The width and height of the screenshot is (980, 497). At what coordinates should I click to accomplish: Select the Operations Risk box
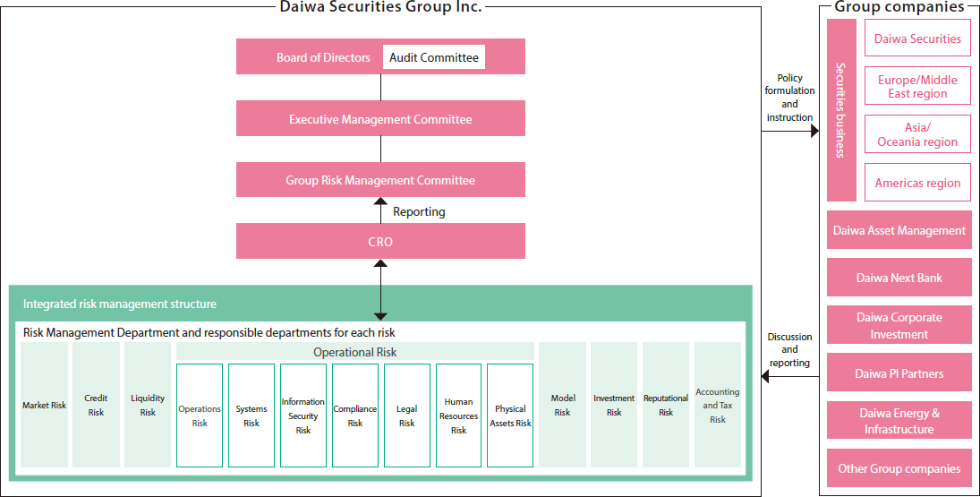pos(200,415)
